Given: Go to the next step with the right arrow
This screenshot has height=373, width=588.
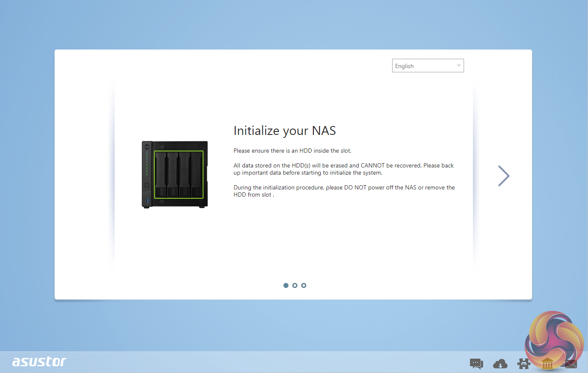Looking at the screenshot, I should pyautogui.click(x=503, y=176).
